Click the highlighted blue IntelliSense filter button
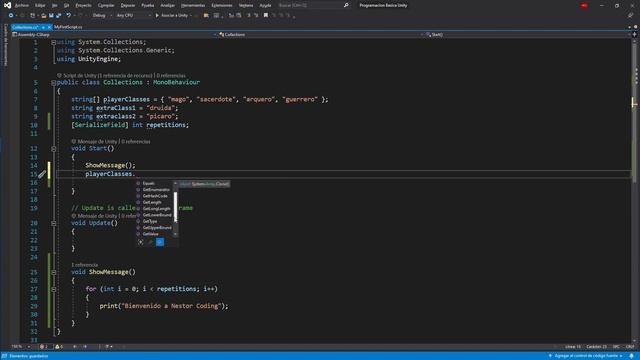The height and width of the screenshot is (360, 640). click(x=160, y=242)
